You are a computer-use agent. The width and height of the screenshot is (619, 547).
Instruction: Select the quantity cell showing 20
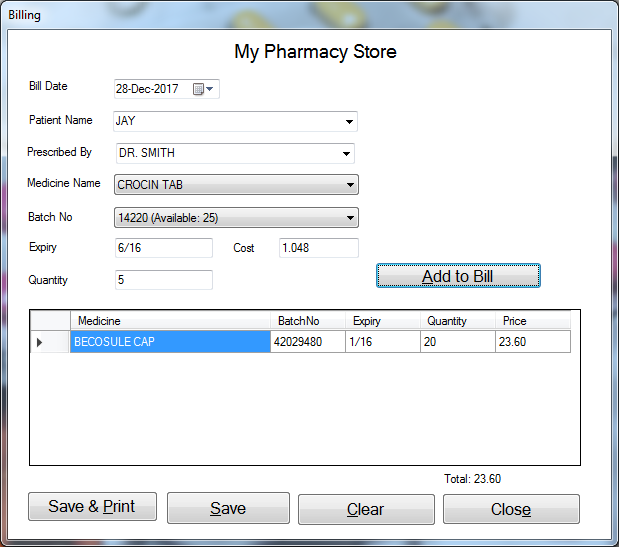click(458, 342)
